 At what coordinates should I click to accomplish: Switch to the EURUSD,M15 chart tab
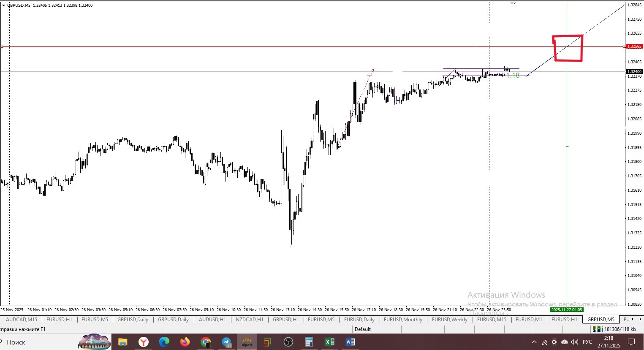coord(492,320)
